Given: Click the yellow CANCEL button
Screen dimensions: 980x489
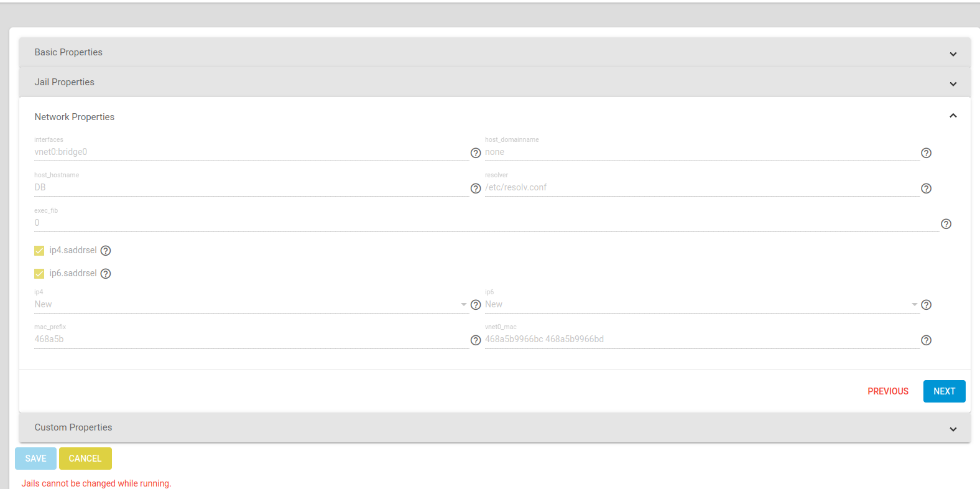Looking at the screenshot, I should (x=85, y=459).
